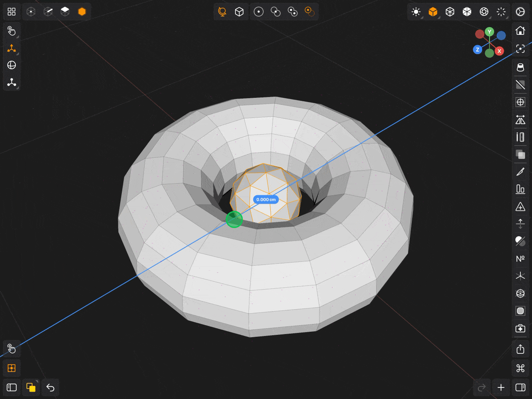Click the triangle with plus icon
This screenshot has height=399, width=532.
pyautogui.click(x=520, y=206)
